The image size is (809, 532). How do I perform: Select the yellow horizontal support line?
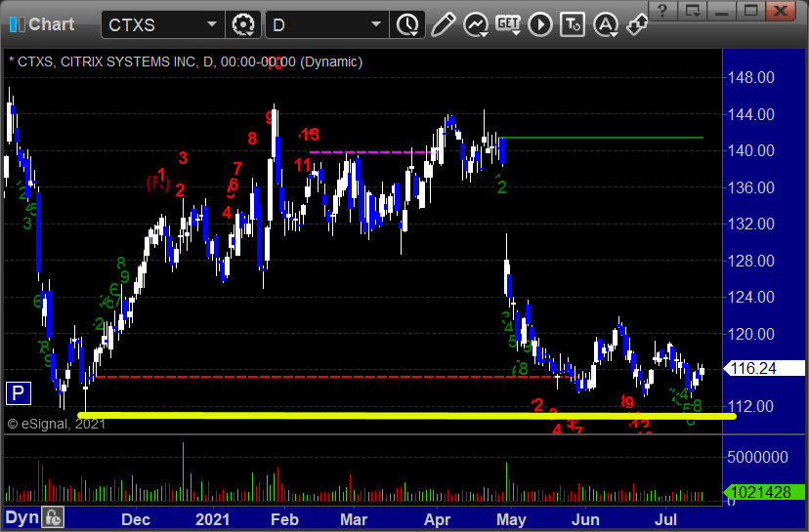406,416
